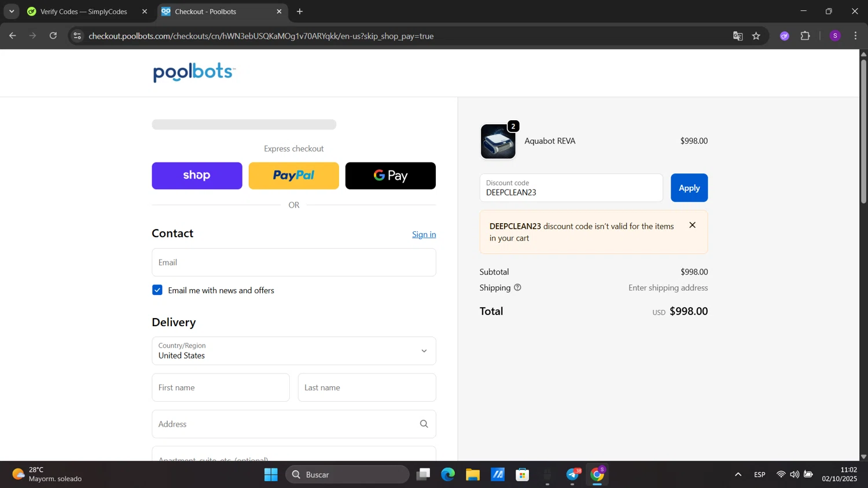868x488 pixels.
Task: Click the Aquabot REVA product thumbnail
Action: [x=498, y=142]
